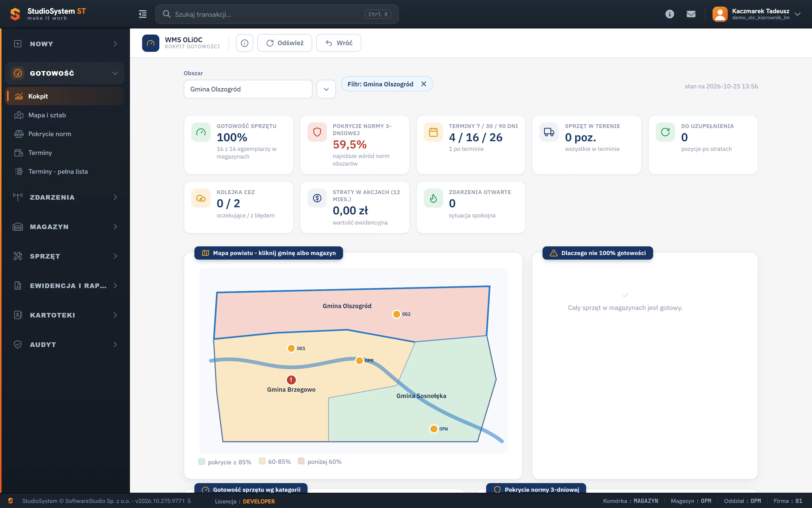Open Mapa i sztab menu item

[65, 115]
